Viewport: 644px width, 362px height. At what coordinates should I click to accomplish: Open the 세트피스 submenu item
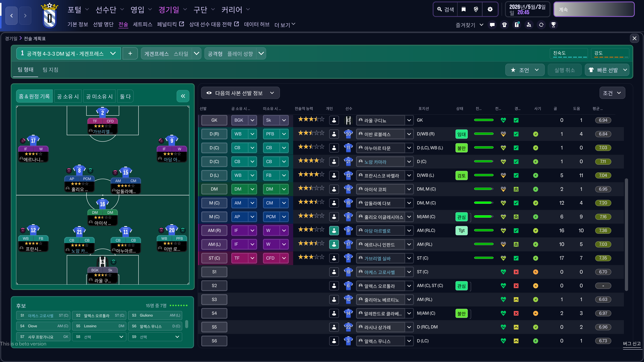[x=143, y=24]
